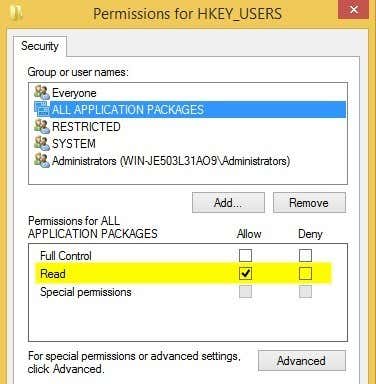Open Advanced security settings
Viewport: 376px width, 384px height.
[302, 361]
